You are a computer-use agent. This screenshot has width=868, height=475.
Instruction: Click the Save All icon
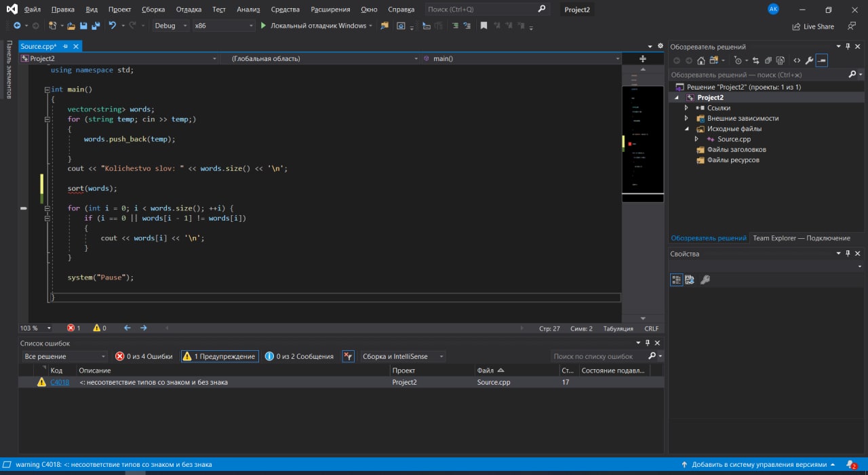[x=96, y=26]
